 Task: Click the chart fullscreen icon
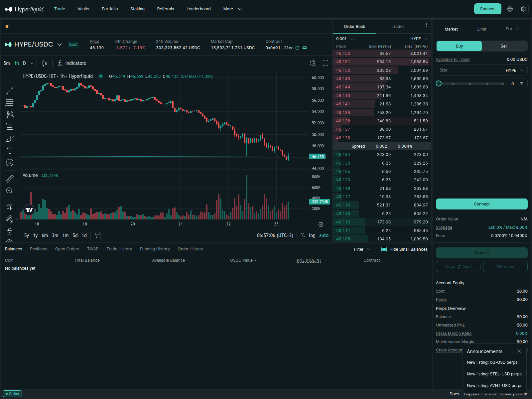click(x=326, y=63)
